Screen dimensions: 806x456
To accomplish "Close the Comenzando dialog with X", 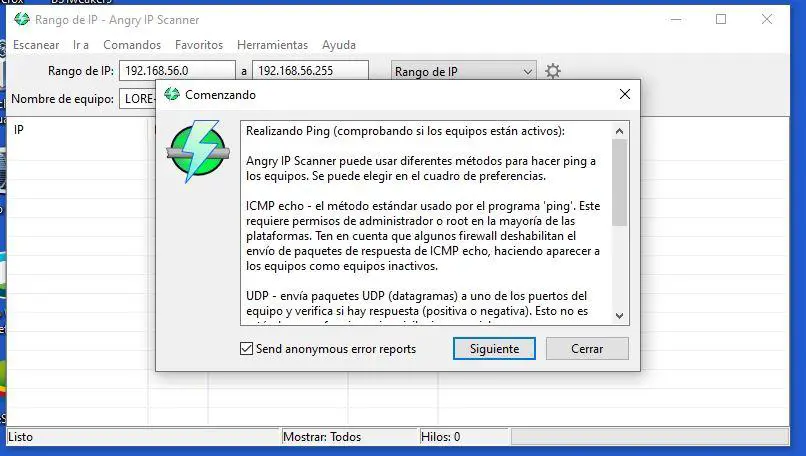I will [x=625, y=94].
